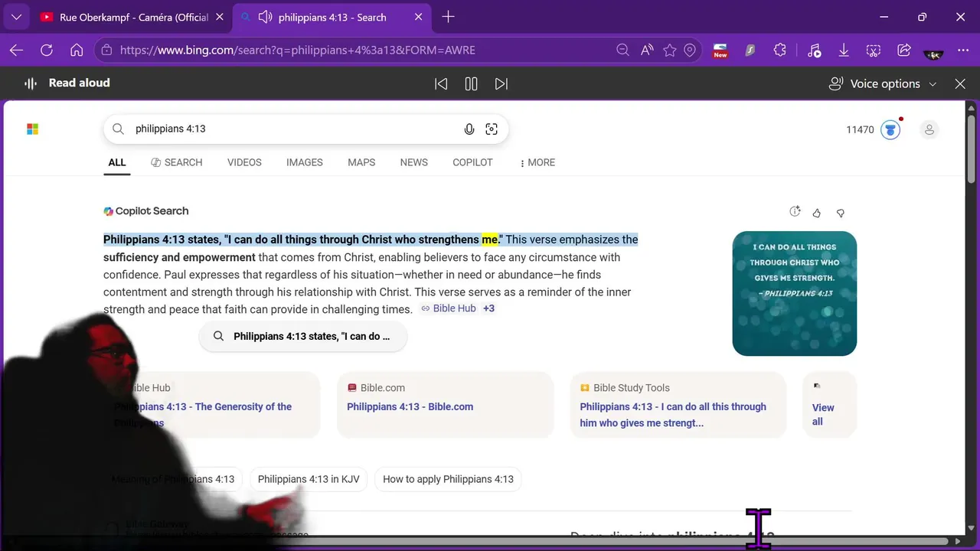Switch to the SEARCH tab

(177, 162)
